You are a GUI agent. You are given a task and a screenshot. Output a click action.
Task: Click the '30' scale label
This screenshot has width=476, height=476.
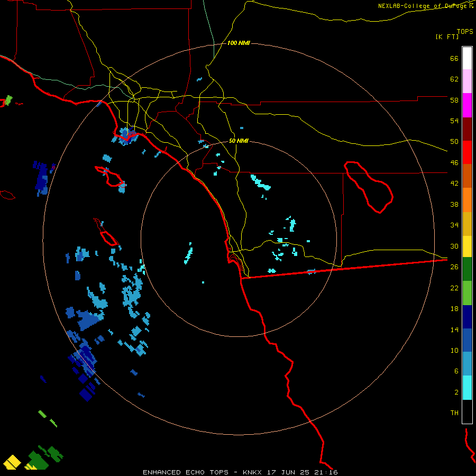pyautogui.click(x=454, y=246)
